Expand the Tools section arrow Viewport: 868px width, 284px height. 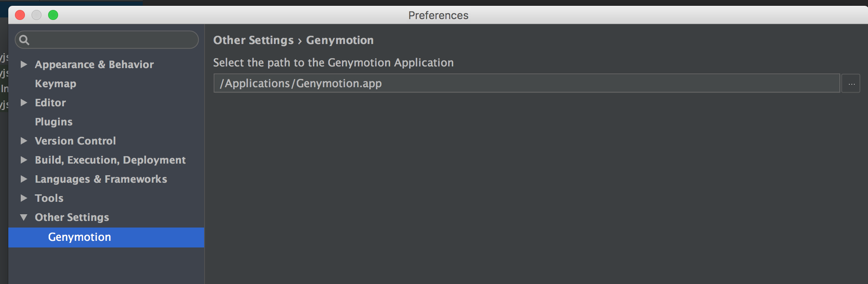click(24, 198)
